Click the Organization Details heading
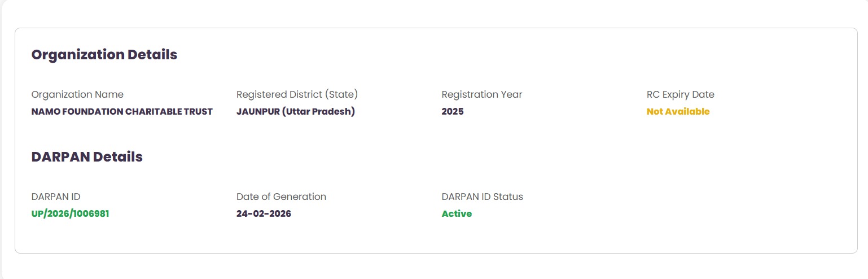This screenshot has height=279, width=868. coord(104,55)
